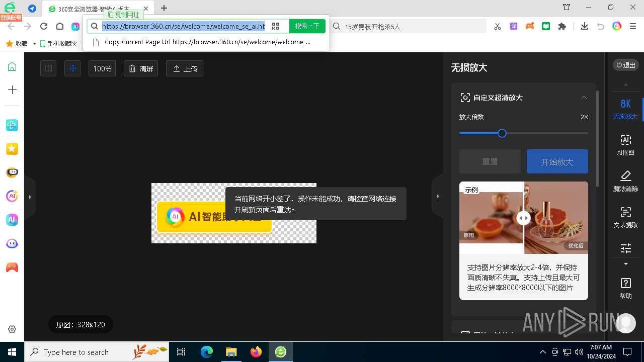The height and width of the screenshot is (362, 644).
Task: Open the downloads arrow icon
Action: point(584,27)
